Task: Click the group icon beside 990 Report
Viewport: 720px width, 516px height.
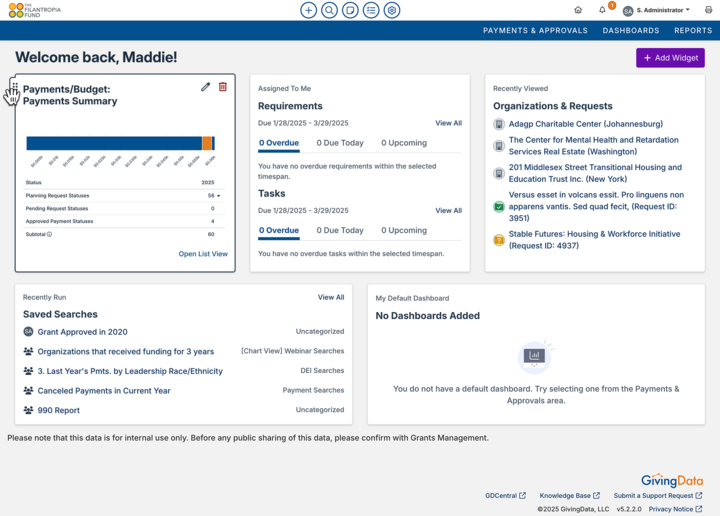Action: pos(28,410)
